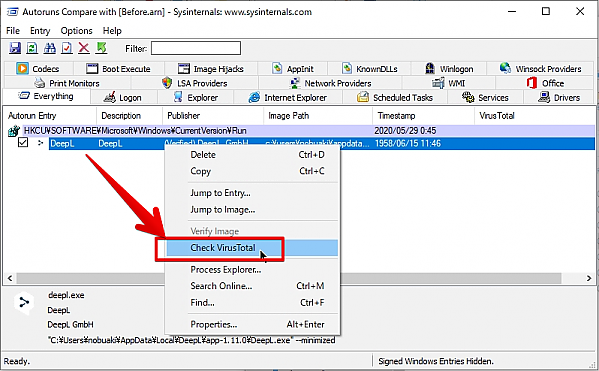599x371 pixels.
Task: Click the horizontal scrollbar right arrow
Action: click(589, 278)
